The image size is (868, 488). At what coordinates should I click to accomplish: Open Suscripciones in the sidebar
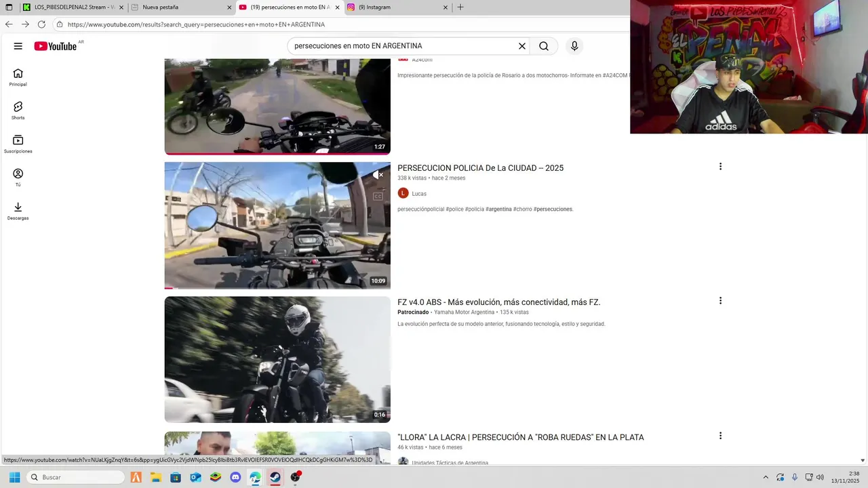coord(18,144)
